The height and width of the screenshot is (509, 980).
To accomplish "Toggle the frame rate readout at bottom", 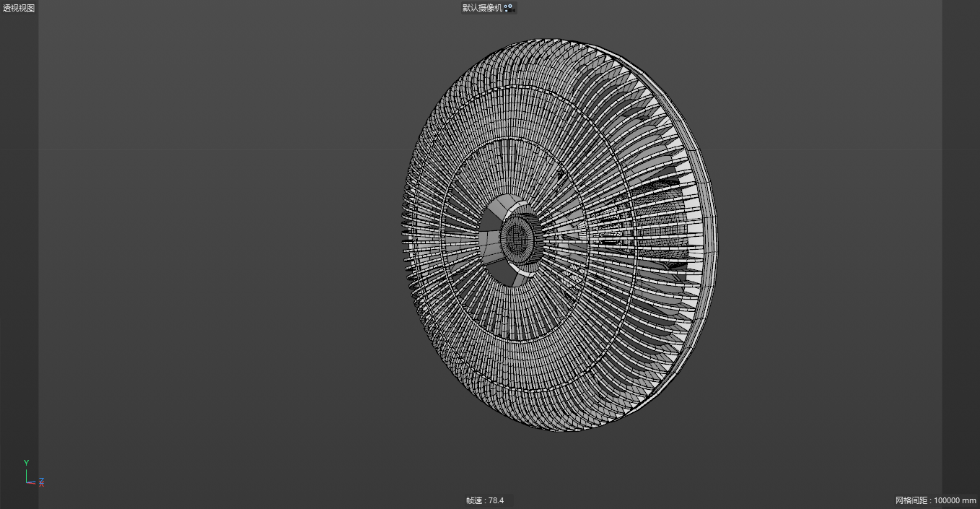I will (x=484, y=500).
